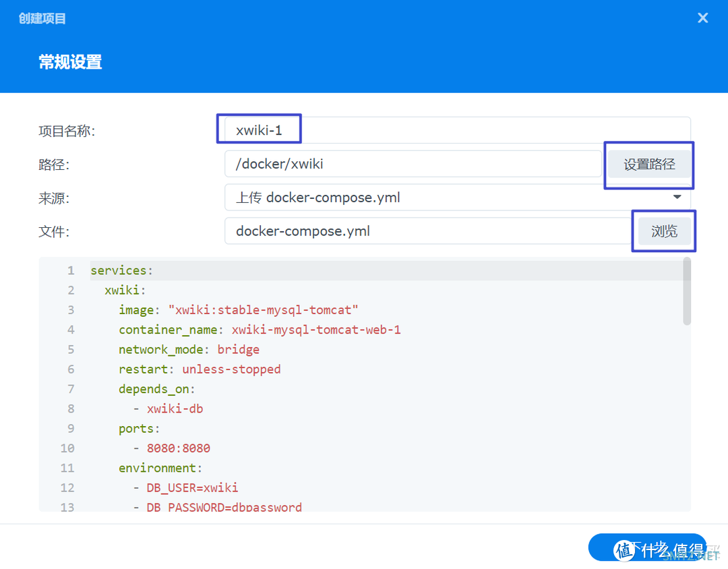Image resolution: width=728 pixels, height=569 pixels.
Task: Click the 'restart: unless-stopped' line
Action: [x=200, y=369]
